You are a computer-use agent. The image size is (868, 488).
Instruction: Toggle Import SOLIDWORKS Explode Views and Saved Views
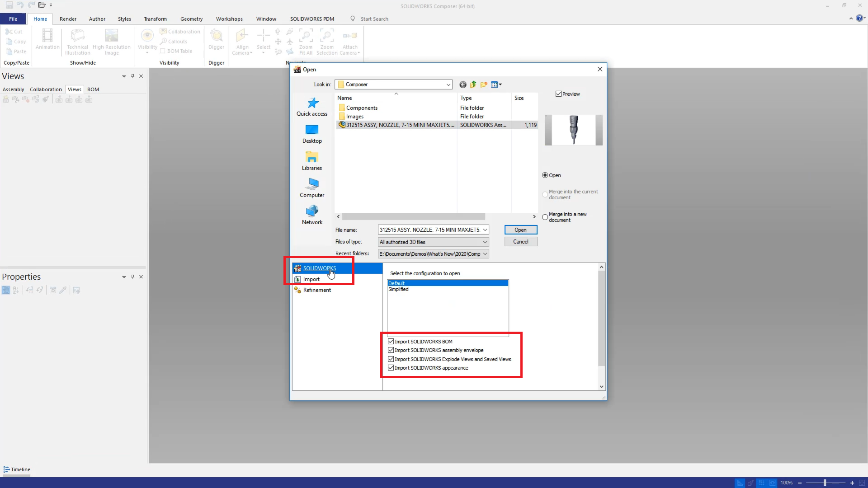[391, 359]
